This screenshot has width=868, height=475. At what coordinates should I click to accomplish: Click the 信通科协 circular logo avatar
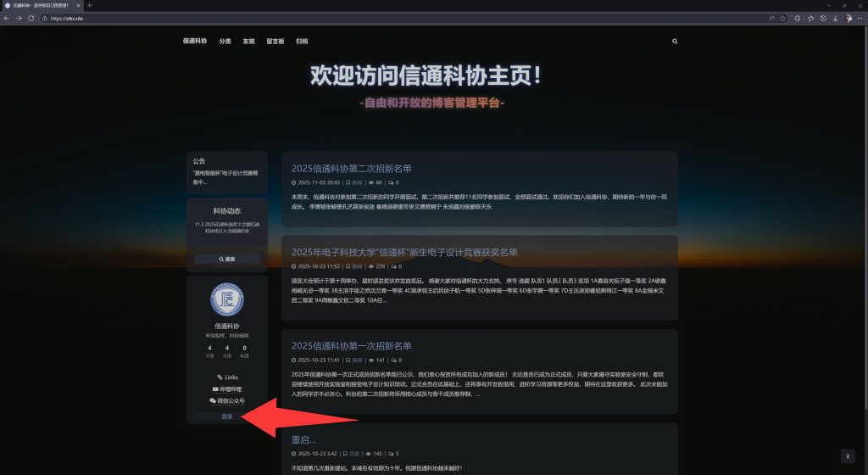(226, 299)
